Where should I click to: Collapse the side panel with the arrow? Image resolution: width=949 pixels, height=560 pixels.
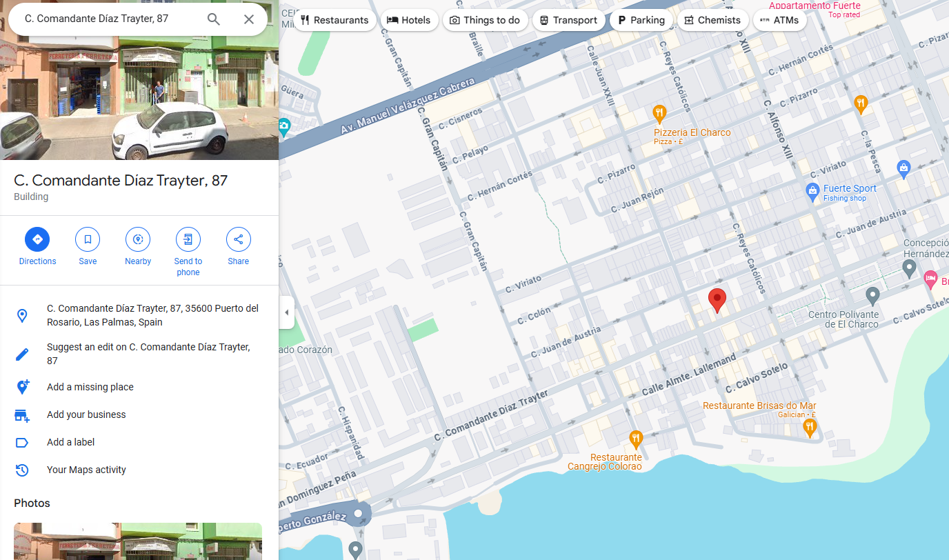point(287,313)
